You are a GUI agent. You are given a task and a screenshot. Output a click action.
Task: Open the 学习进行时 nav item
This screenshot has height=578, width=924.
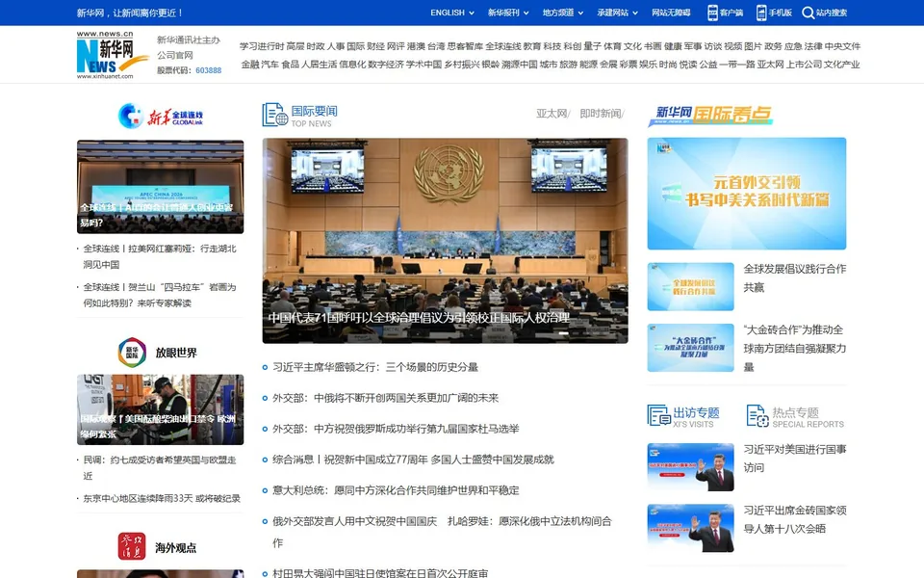262,46
